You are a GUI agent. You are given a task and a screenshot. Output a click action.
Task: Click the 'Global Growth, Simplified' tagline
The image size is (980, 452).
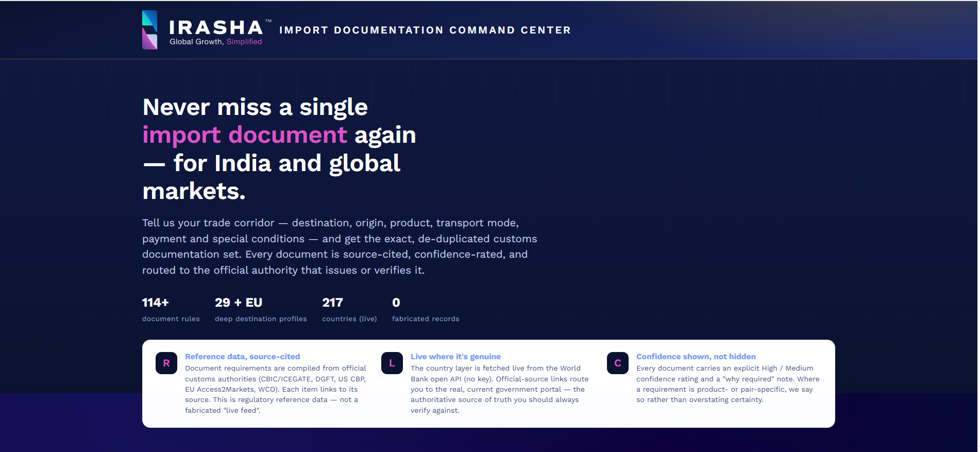pos(216,42)
